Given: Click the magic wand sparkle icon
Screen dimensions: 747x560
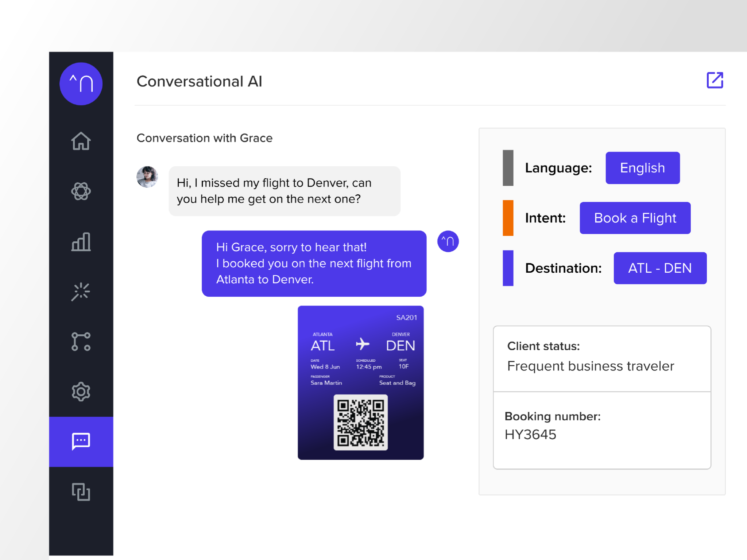Looking at the screenshot, I should click(x=81, y=292).
